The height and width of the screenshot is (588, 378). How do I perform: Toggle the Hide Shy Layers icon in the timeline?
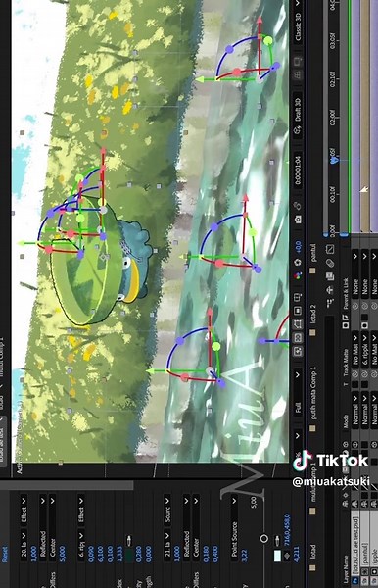[330, 289]
